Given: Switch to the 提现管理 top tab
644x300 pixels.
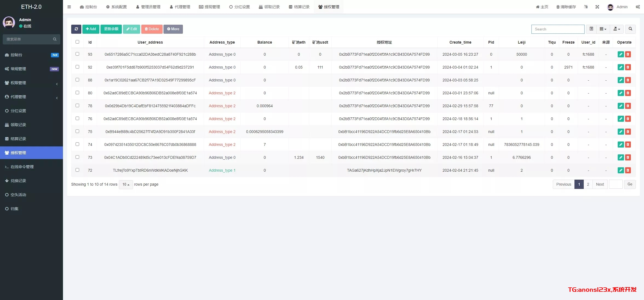Looking at the screenshot, I should click(x=209, y=7).
